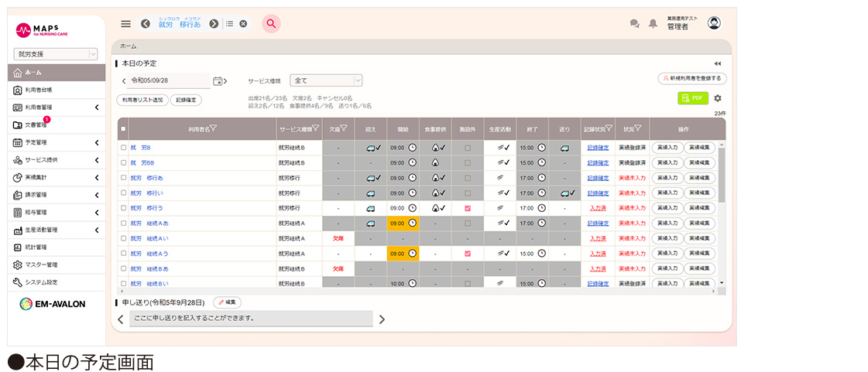Select ホーム in the sidebar

pyautogui.click(x=56, y=73)
